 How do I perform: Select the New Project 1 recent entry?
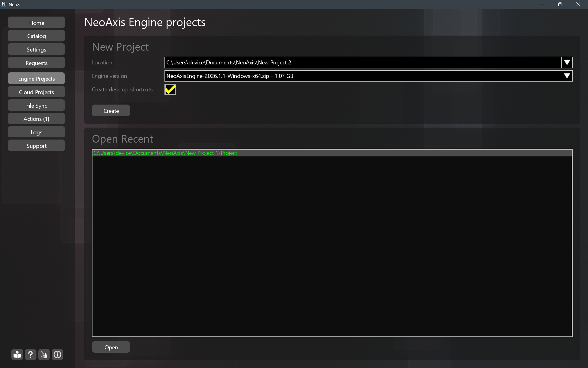[x=165, y=153]
